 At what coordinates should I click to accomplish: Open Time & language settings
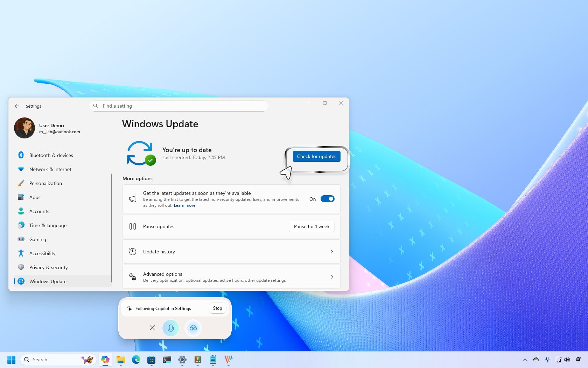click(x=48, y=225)
